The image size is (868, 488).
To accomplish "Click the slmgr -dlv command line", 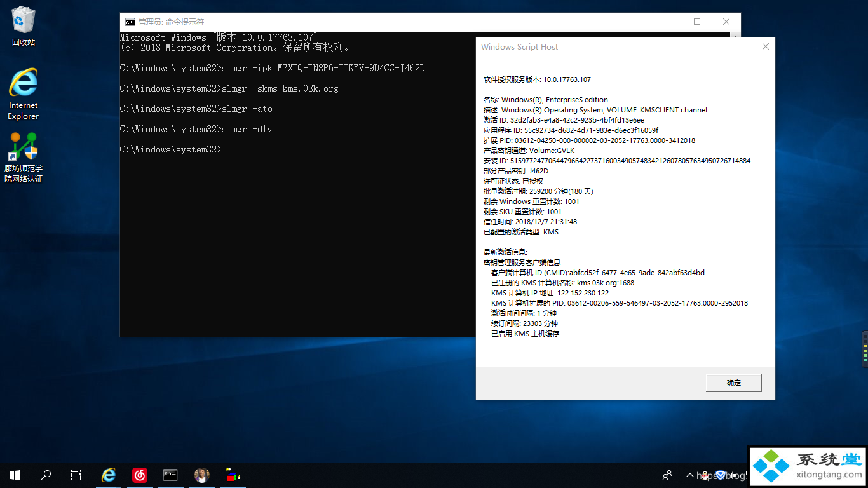I will (196, 129).
